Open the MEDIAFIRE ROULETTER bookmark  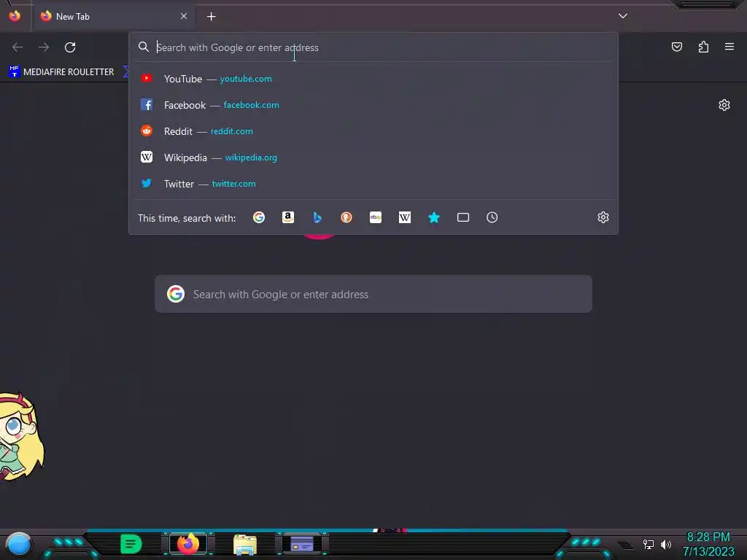tap(62, 72)
